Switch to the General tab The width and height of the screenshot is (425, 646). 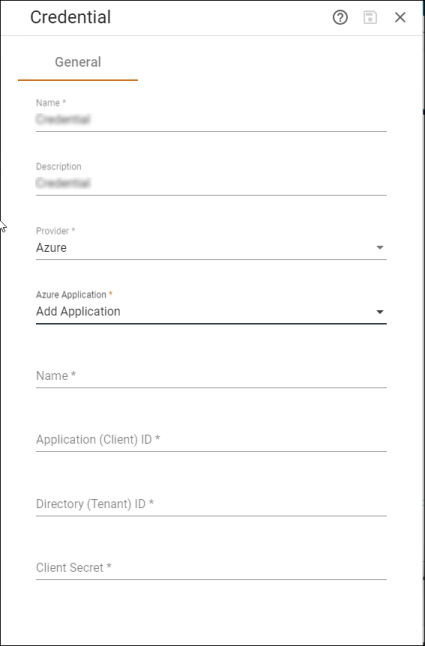click(78, 62)
